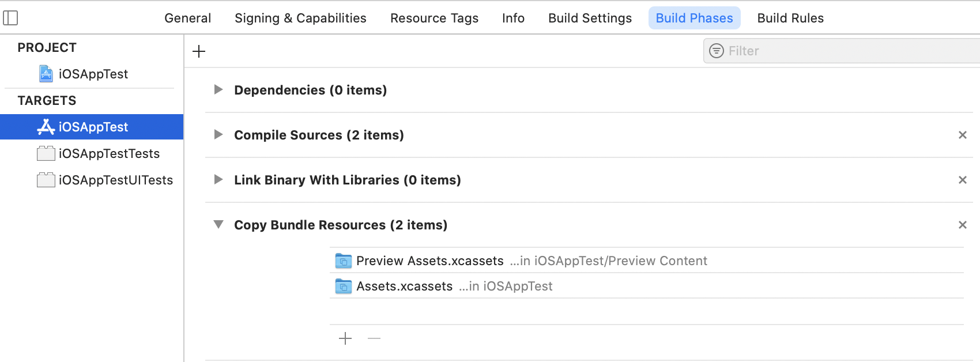
Task: Click the iOSAppTest app target icon
Action: (x=46, y=127)
